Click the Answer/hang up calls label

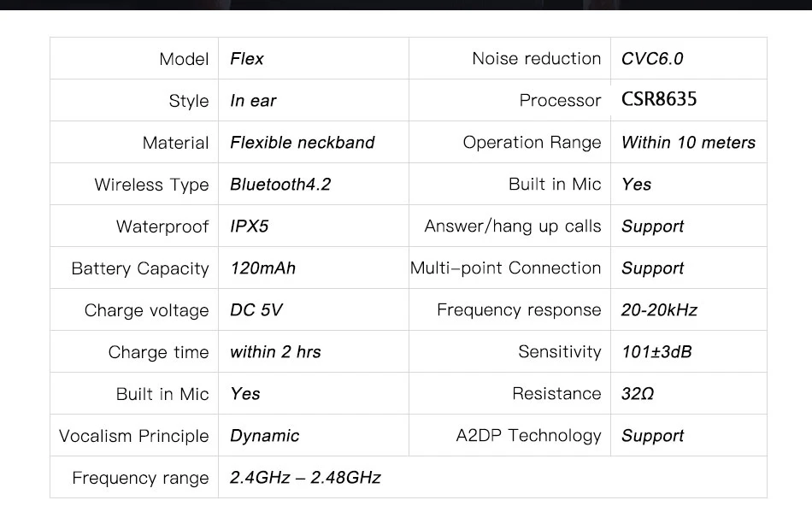(513, 227)
